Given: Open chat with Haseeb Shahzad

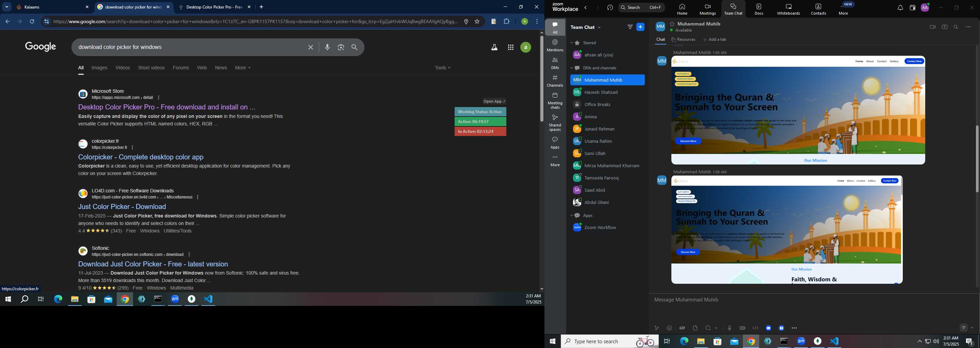Looking at the screenshot, I should (607, 92).
